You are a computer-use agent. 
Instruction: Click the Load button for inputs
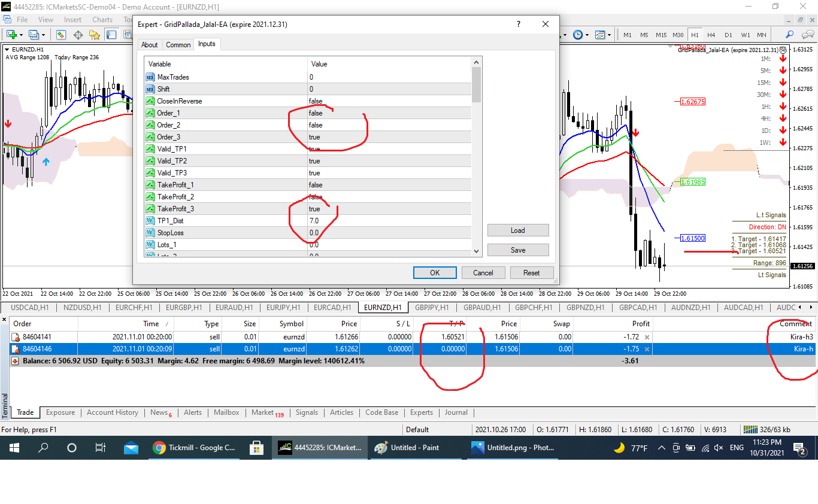pos(517,230)
